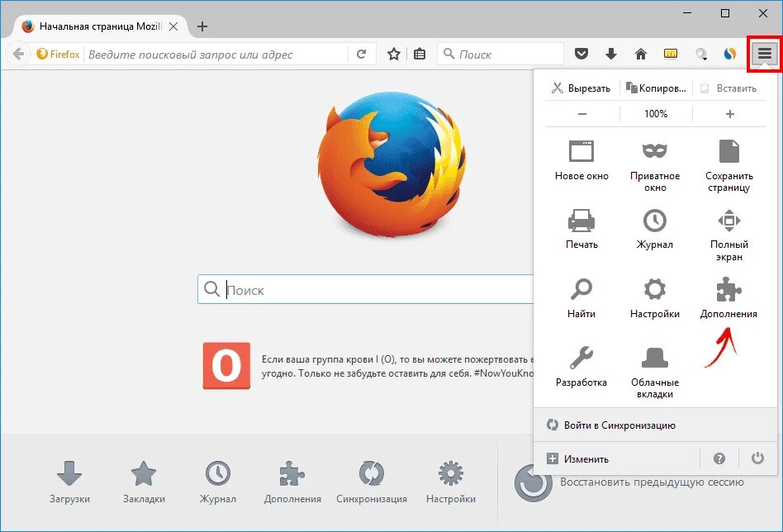Screen dimensions: 783x532
Task: Click Копировать (Copy) in the menu
Action: [656, 88]
